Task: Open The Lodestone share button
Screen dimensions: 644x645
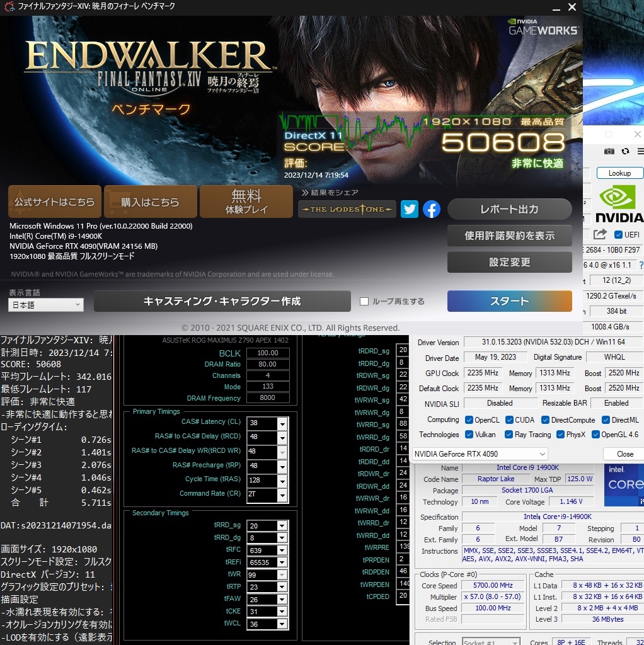Action: point(347,209)
